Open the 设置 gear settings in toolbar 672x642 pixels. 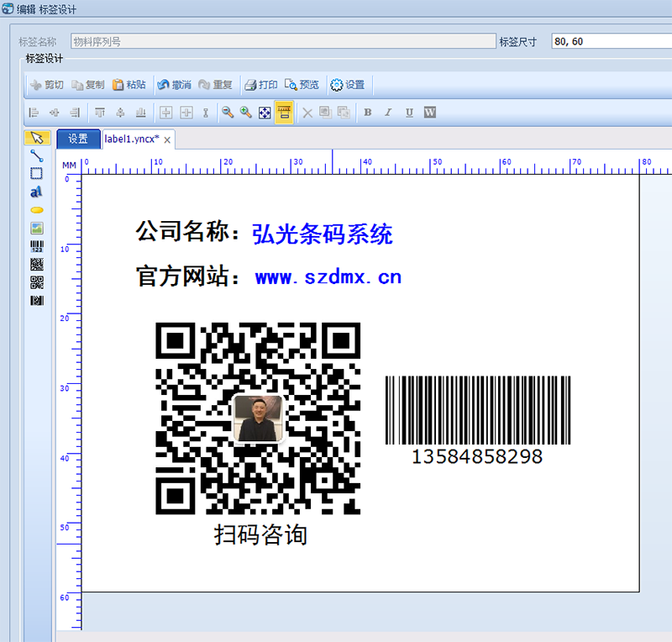pyautogui.click(x=348, y=85)
